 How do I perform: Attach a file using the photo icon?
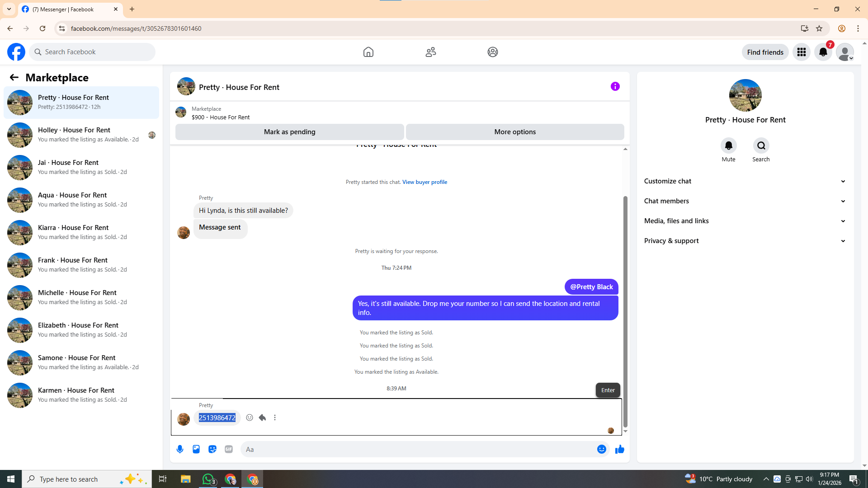pos(196,449)
